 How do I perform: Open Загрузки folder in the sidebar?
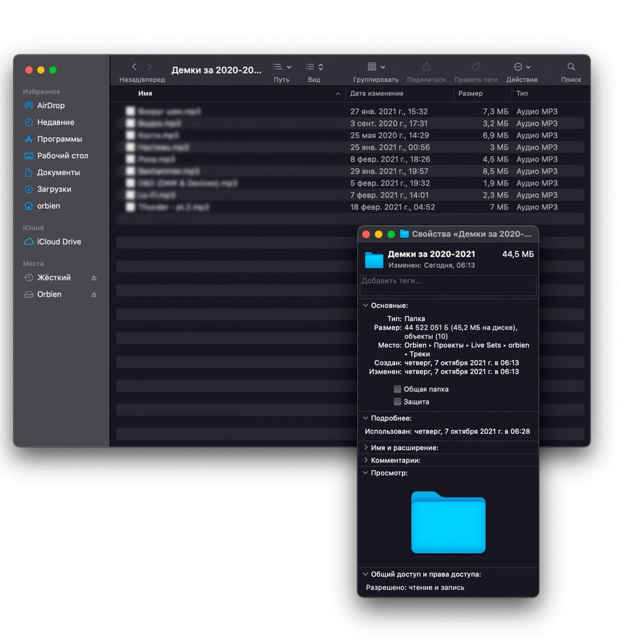(x=53, y=189)
